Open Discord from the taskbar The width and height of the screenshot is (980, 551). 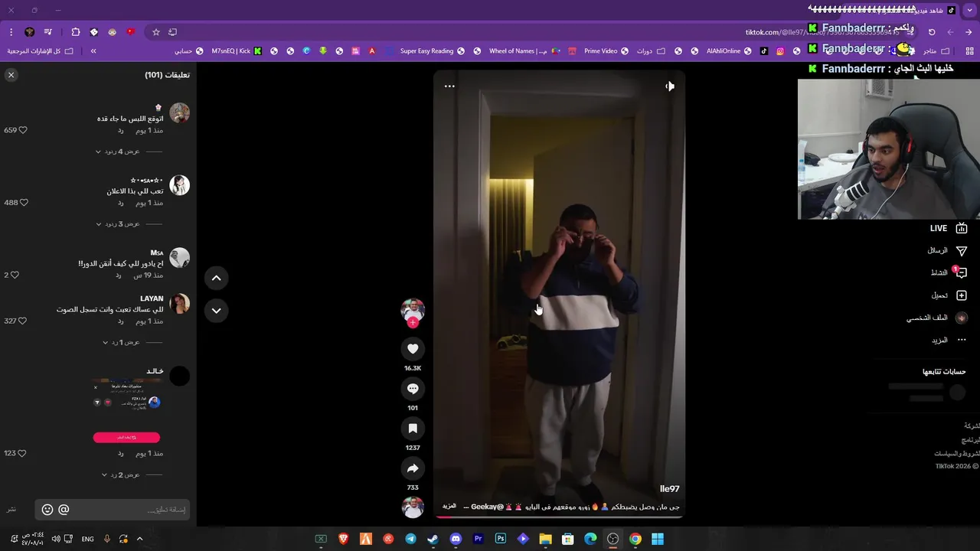point(456,539)
